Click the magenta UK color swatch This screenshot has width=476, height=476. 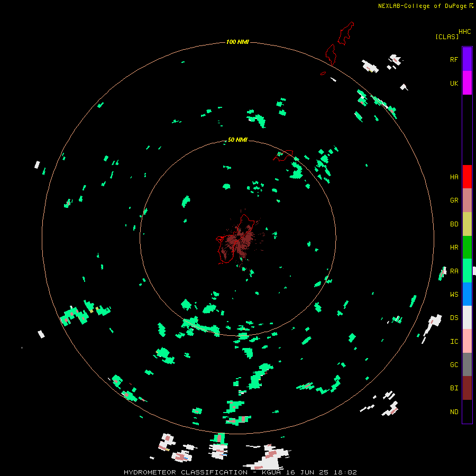click(x=467, y=83)
